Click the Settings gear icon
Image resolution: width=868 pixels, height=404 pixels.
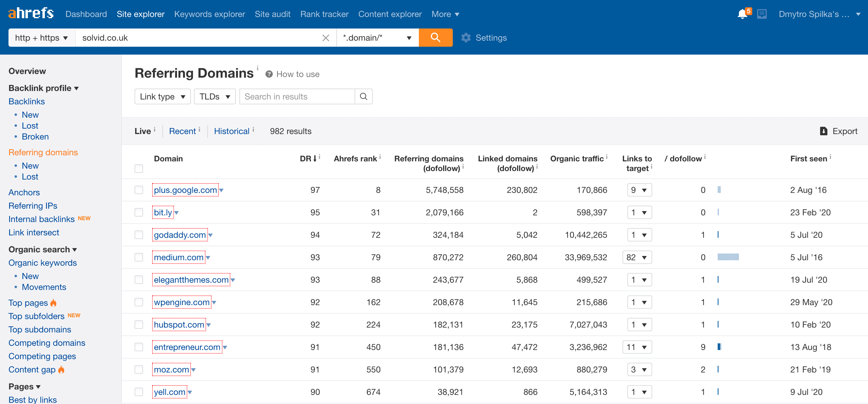point(465,38)
